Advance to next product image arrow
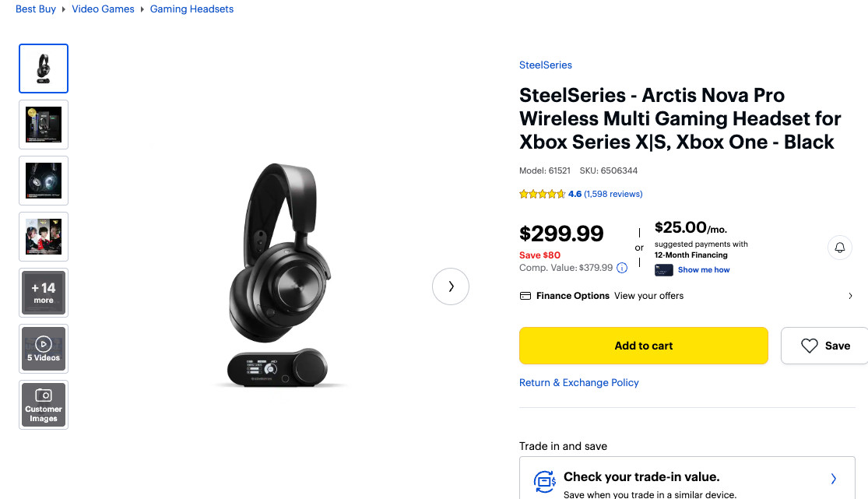 (451, 286)
